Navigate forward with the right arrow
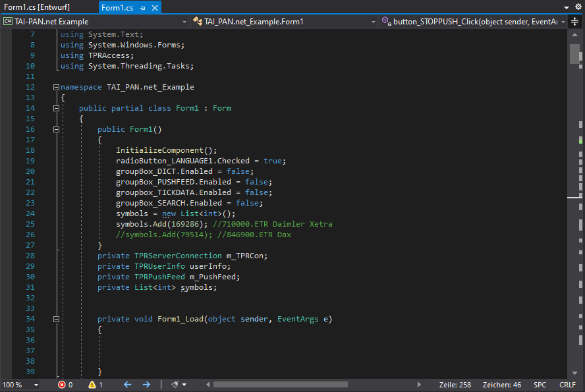Viewport: 585px width, 392px height. point(146,385)
